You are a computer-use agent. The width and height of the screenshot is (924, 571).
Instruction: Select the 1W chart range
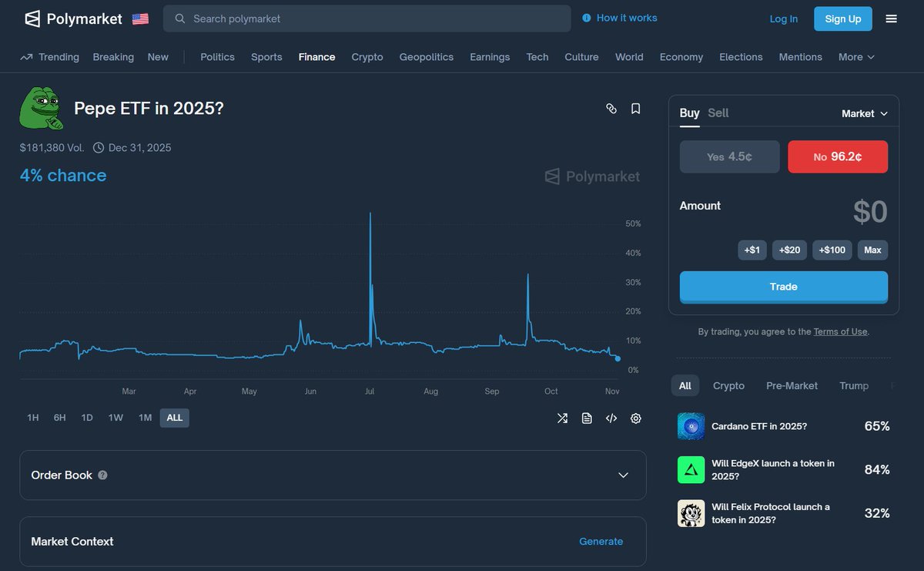click(115, 418)
